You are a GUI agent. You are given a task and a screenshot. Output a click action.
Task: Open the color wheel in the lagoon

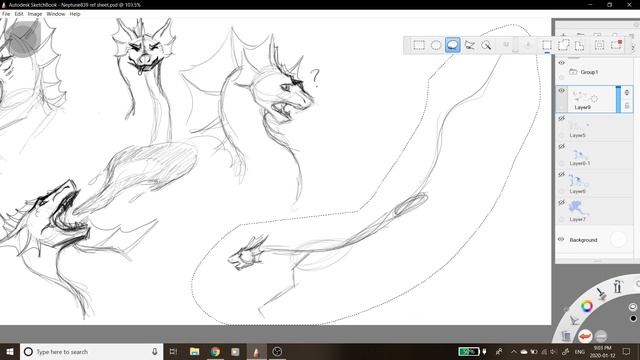[x=587, y=306]
